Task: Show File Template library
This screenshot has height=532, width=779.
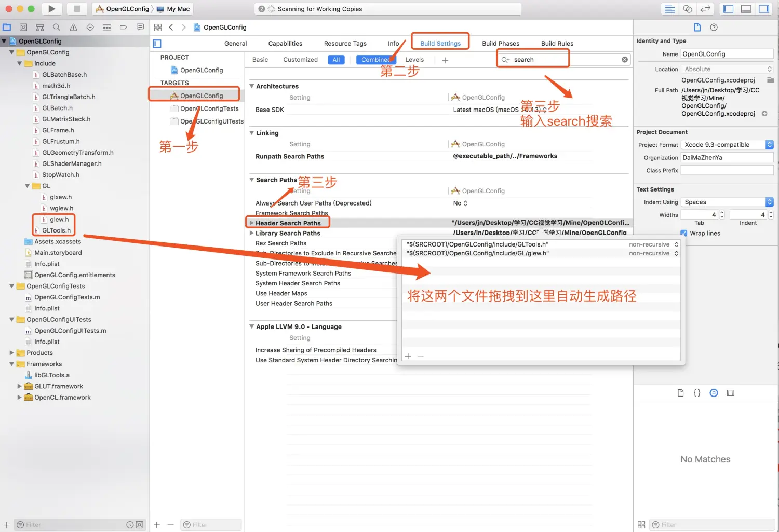Action: coord(681,393)
